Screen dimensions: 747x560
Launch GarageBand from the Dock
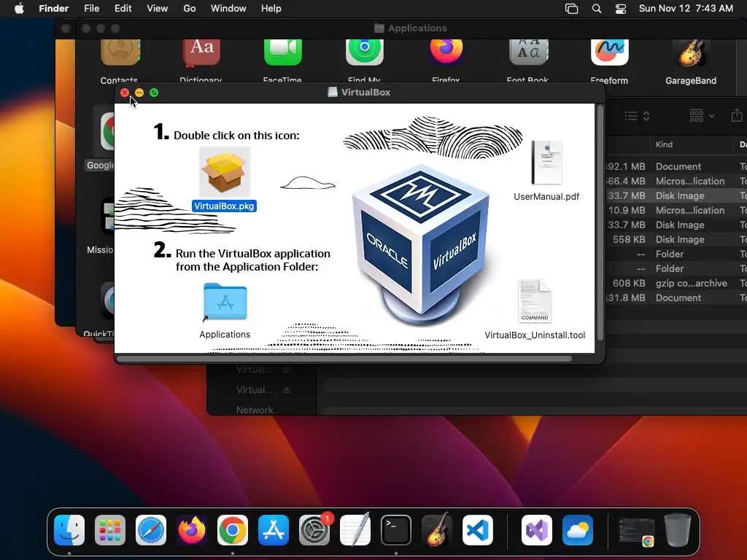[x=437, y=529]
